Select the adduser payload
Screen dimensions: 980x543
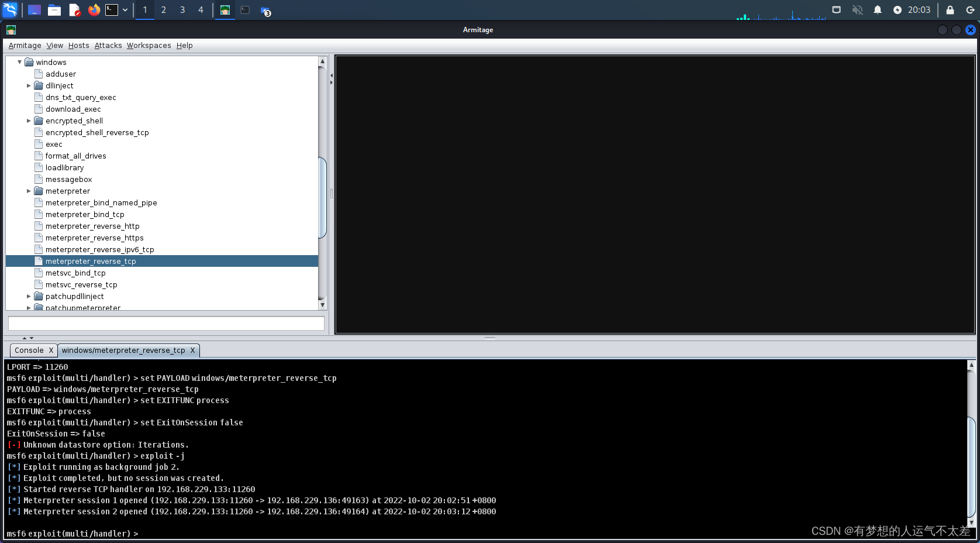click(x=61, y=74)
